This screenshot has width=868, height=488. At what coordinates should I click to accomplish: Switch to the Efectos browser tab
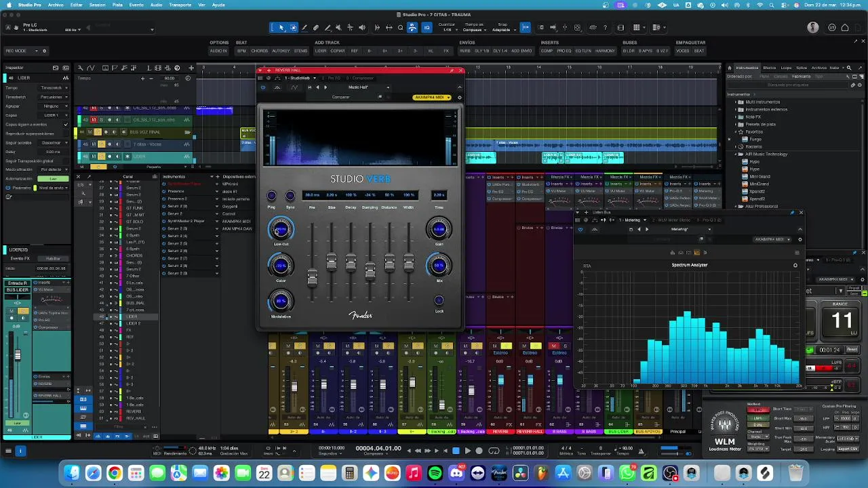click(x=770, y=68)
